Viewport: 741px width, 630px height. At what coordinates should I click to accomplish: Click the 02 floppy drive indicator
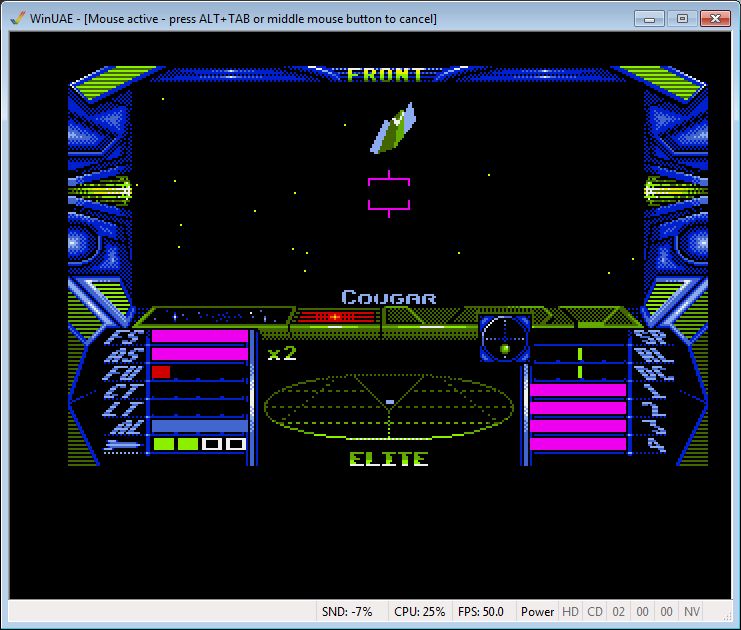click(619, 612)
